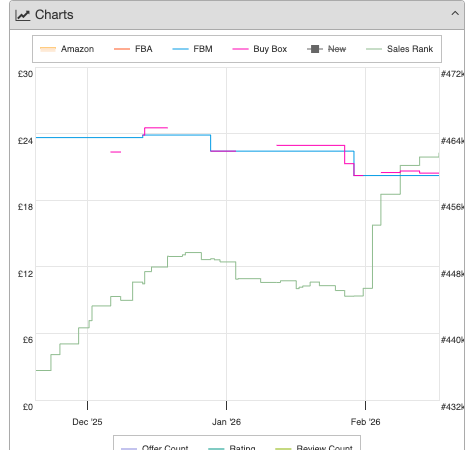Toggle the Buy Box legend series
This screenshot has height=450, width=474.
pos(260,49)
